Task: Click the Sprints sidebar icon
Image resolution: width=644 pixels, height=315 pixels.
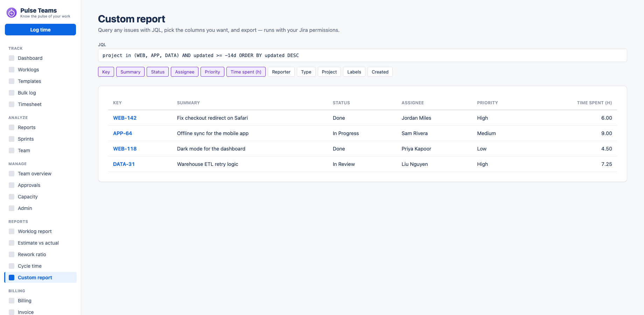Action: click(x=12, y=139)
